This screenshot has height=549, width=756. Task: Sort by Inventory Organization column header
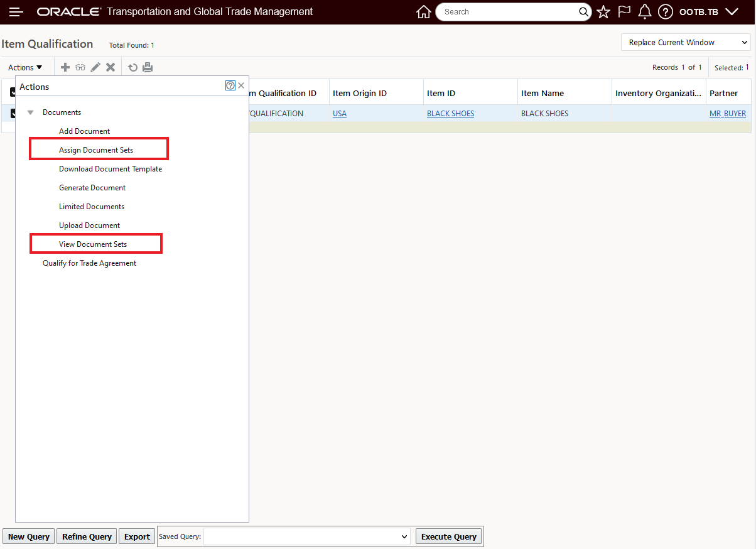tap(659, 93)
